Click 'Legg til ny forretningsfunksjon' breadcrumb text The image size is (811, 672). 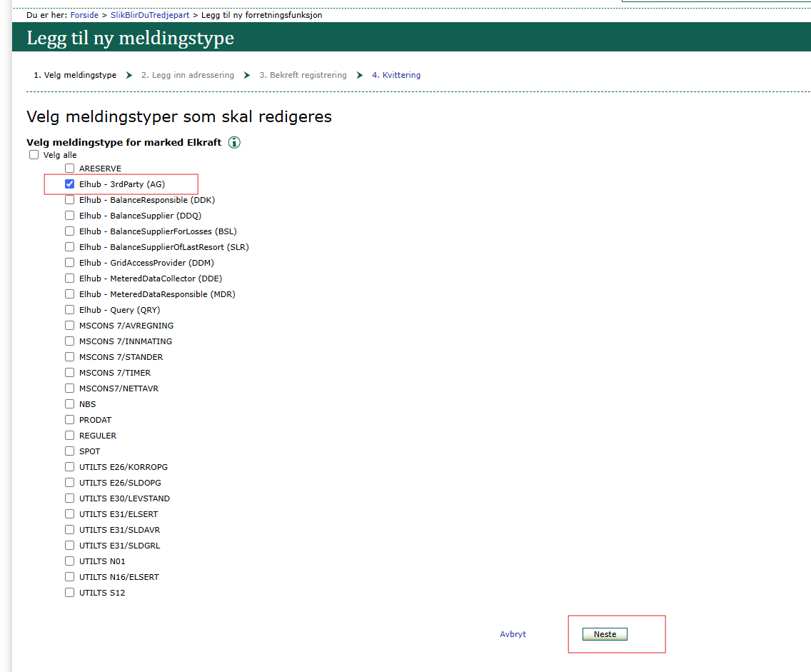point(262,15)
